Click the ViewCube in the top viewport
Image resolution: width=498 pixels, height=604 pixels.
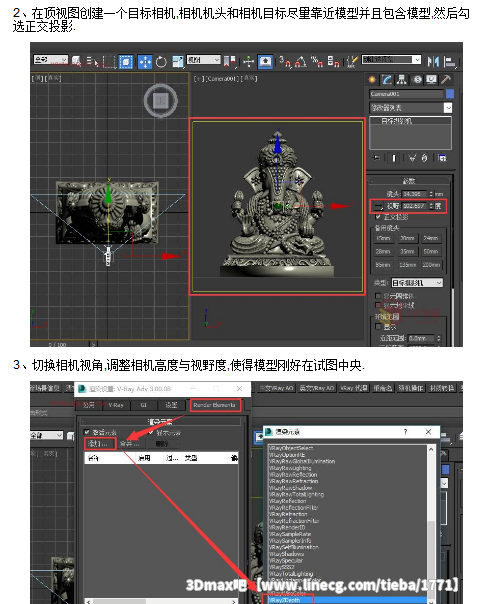click(x=161, y=101)
